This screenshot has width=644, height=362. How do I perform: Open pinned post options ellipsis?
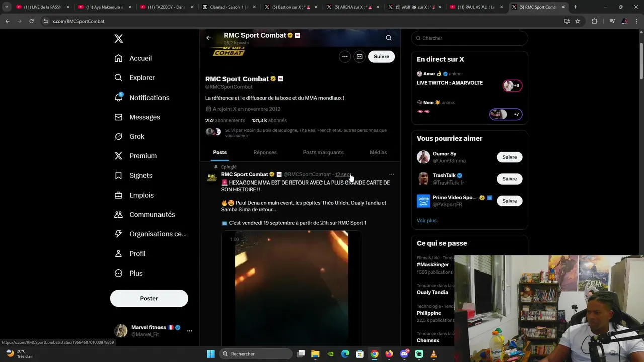tap(391, 174)
